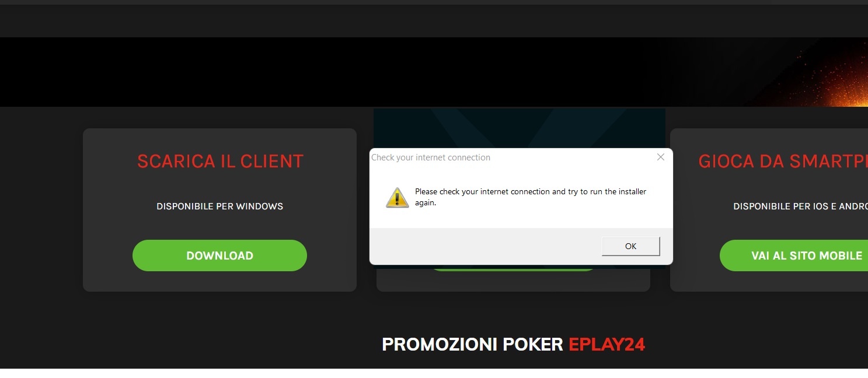This screenshot has height=378, width=868.
Task: Click the DISPONIBILE PER WINDOWS label
Action: tap(219, 206)
